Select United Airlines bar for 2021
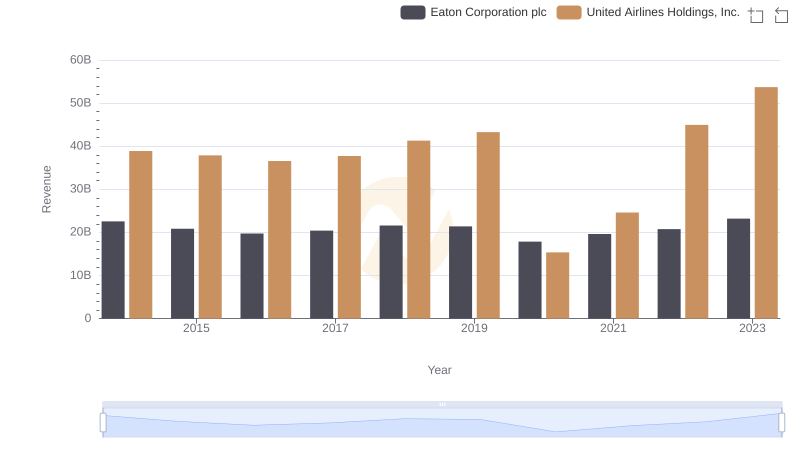800x461 pixels. [x=627, y=266]
